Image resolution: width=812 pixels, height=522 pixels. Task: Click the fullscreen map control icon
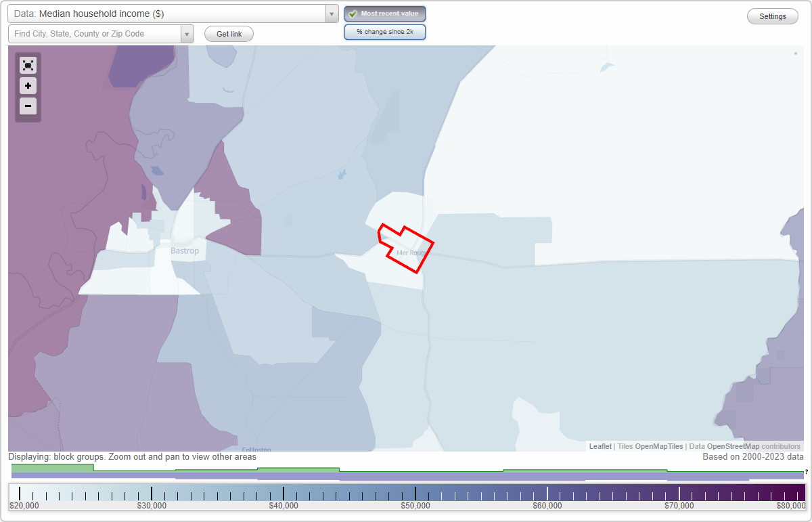coord(28,65)
